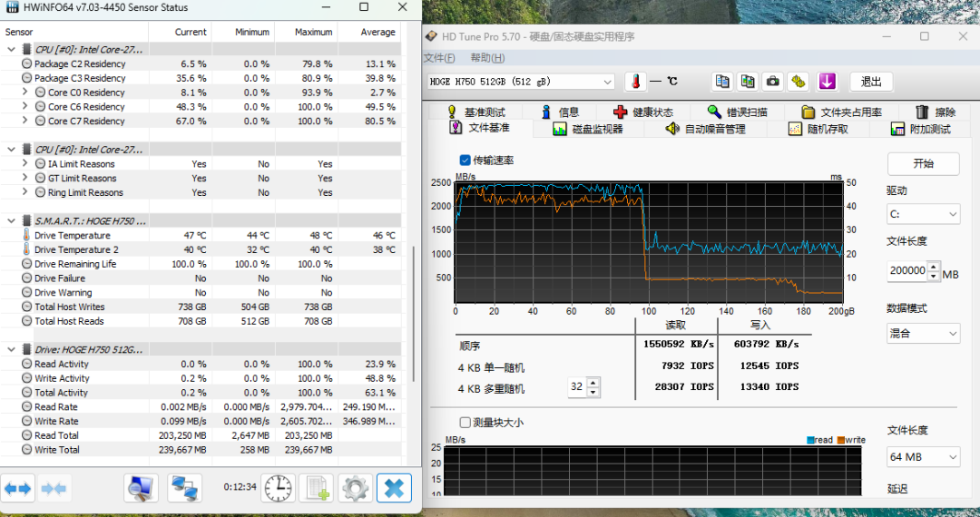Select 文件基准 tab
This screenshot has width=980, height=517.
[480, 128]
